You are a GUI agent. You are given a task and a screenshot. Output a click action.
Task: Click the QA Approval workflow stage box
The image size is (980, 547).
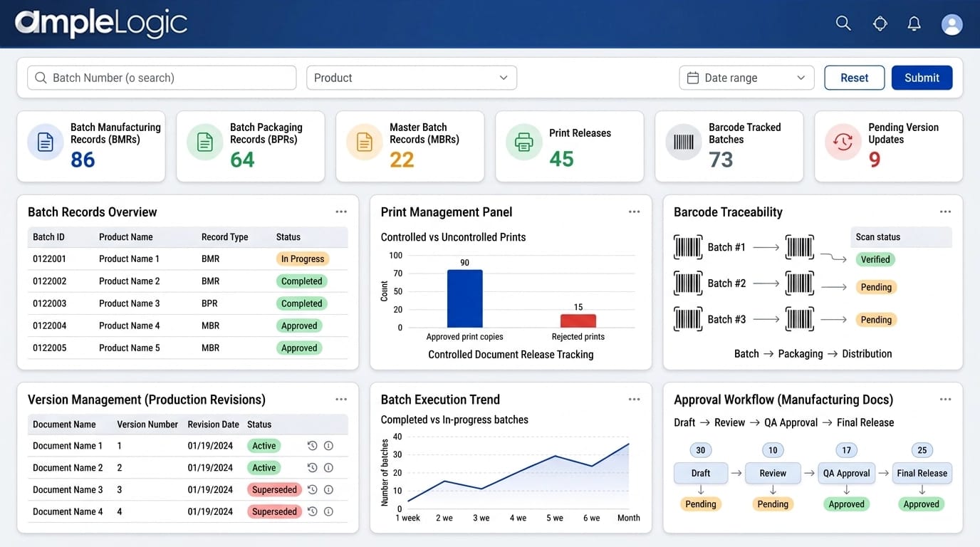[846, 473]
